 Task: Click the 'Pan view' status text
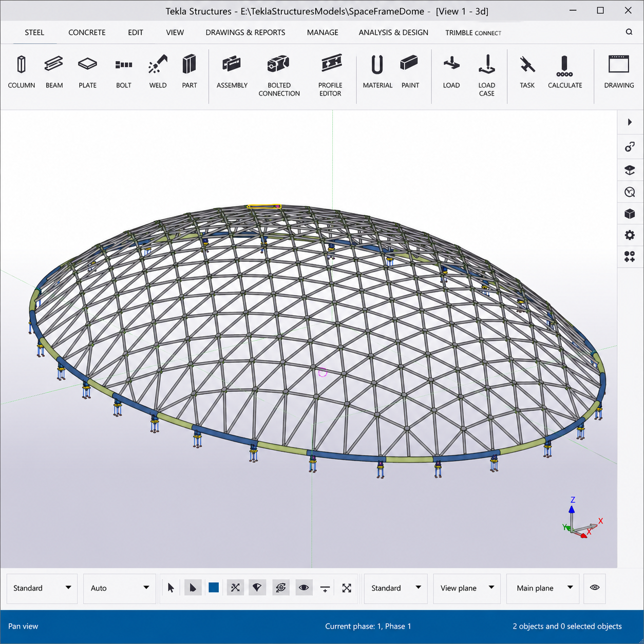[x=23, y=626]
